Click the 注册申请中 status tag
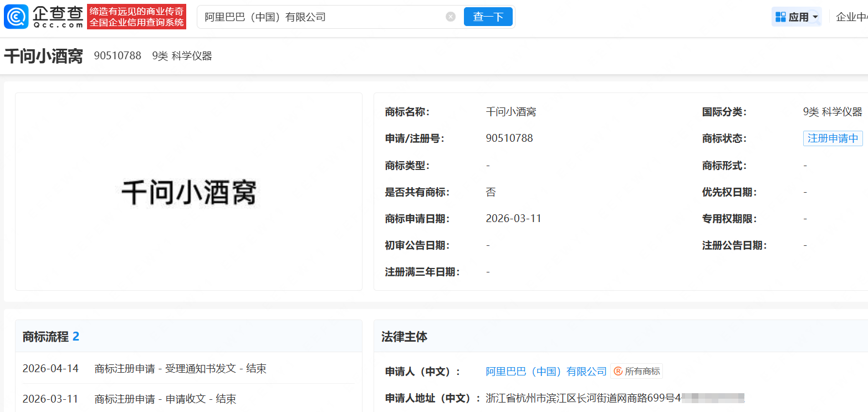 pyautogui.click(x=833, y=138)
